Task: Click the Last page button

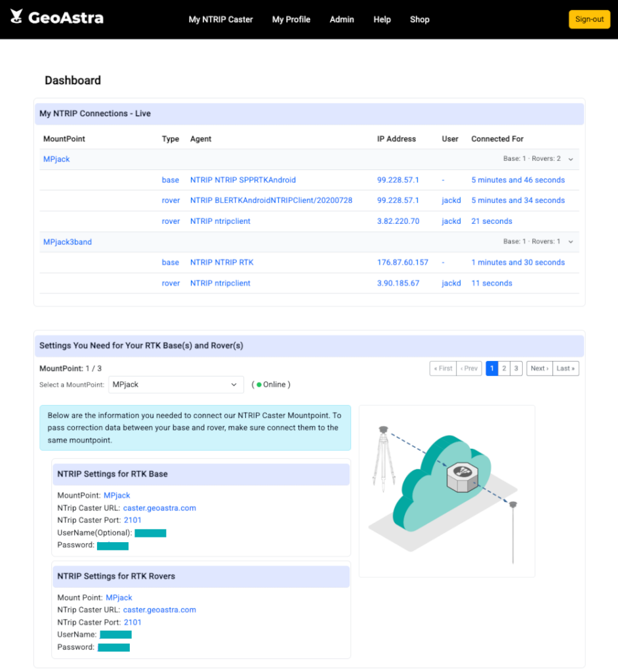Action: click(566, 369)
